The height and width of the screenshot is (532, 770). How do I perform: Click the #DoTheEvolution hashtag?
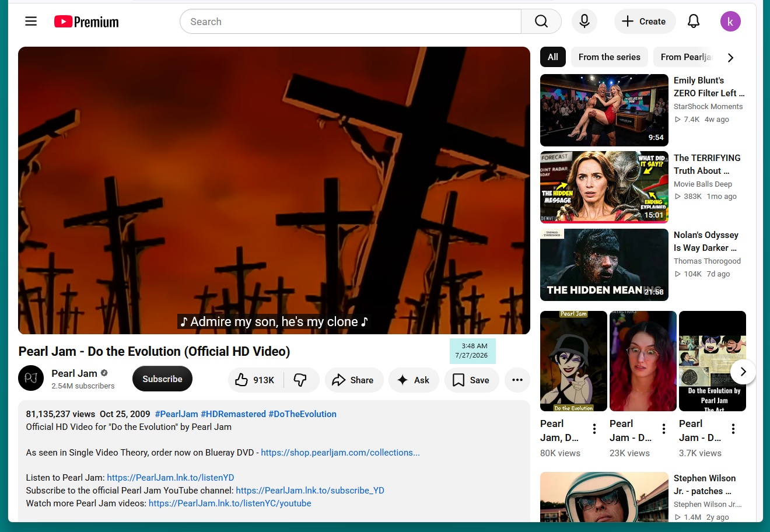tap(303, 414)
